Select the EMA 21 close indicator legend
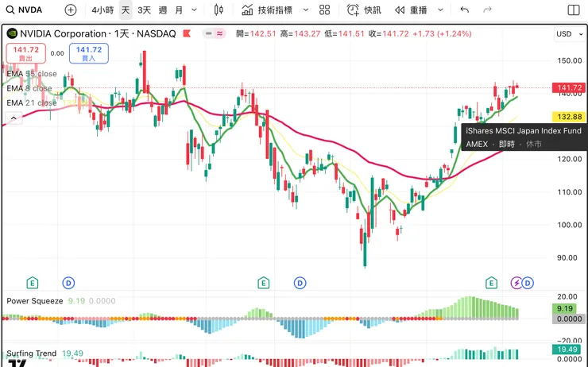The width and height of the screenshot is (588, 367). coord(32,102)
